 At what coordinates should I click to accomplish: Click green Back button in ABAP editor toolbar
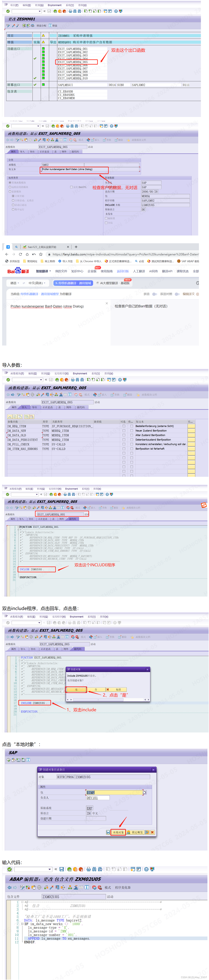coord(69,869)
